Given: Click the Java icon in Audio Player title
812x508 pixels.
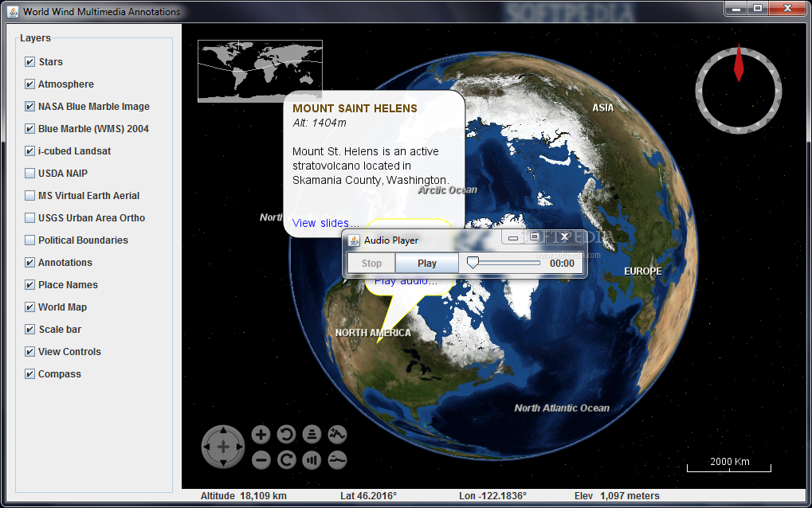Looking at the screenshot, I should (355, 240).
